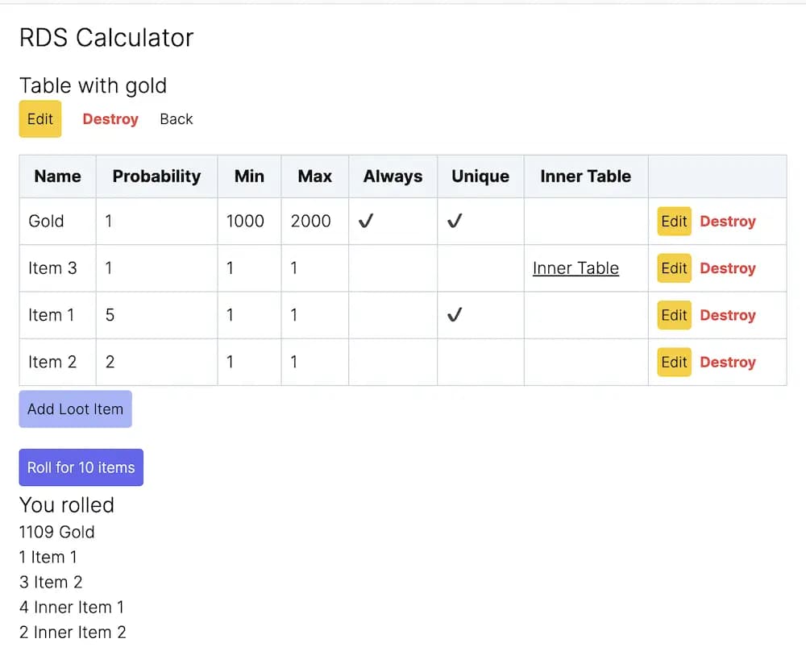Toggle the Unique checkmark for Item 1

click(x=455, y=314)
